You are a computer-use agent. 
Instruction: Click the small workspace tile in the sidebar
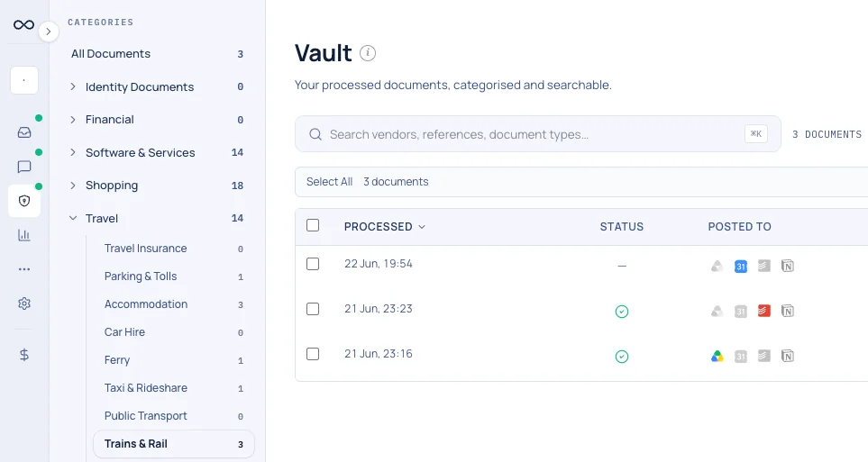(x=24, y=80)
